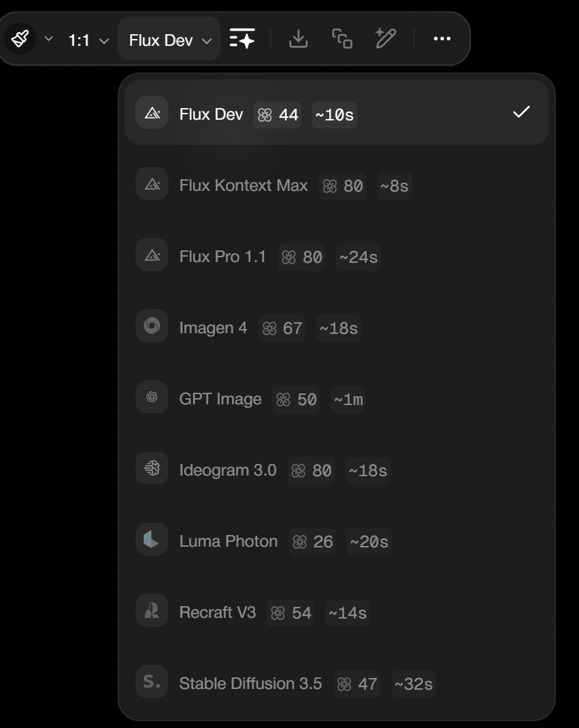Image resolution: width=579 pixels, height=728 pixels.
Task: Click the Luma Photon model logo
Action: [152, 541]
